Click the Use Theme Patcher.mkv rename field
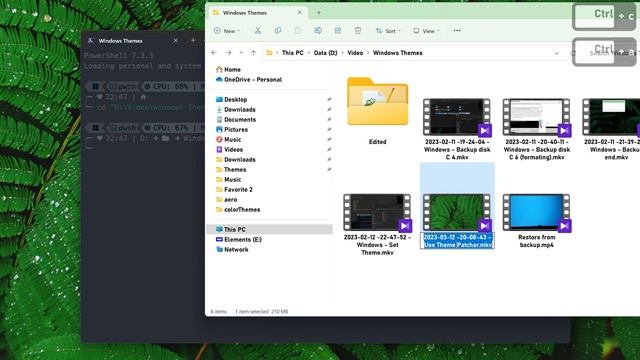The height and width of the screenshot is (360, 640). point(458,241)
